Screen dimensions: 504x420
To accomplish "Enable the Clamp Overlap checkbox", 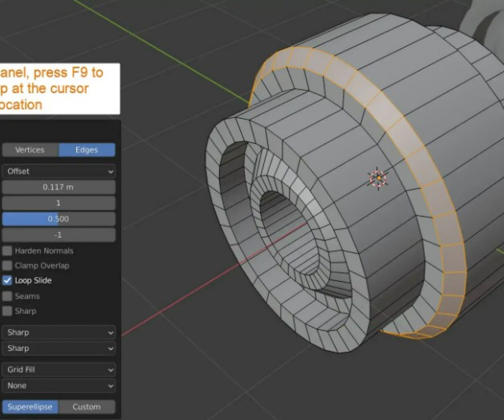I will (x=7, y=265).
